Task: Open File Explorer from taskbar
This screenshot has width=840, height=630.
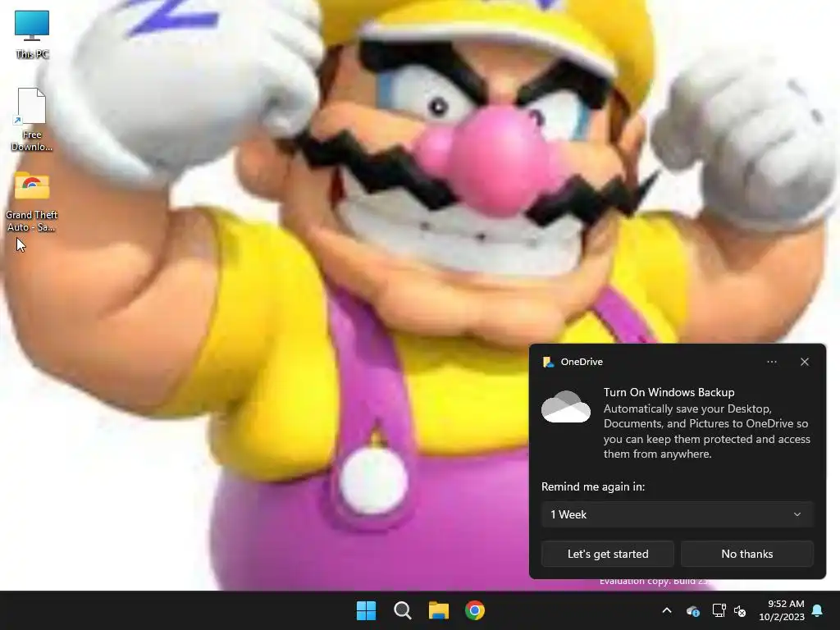Action: tap(439, 610)
